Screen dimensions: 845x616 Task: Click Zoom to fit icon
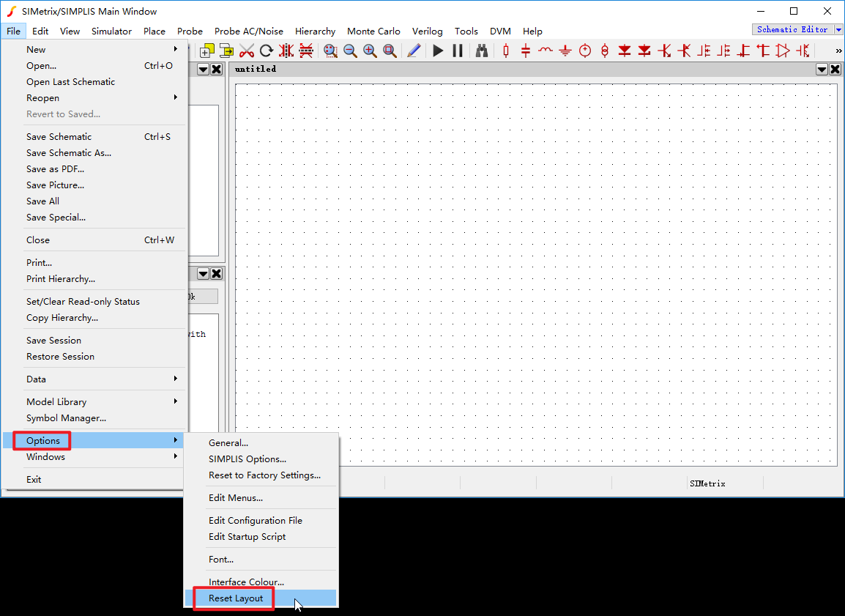[390, 51]
